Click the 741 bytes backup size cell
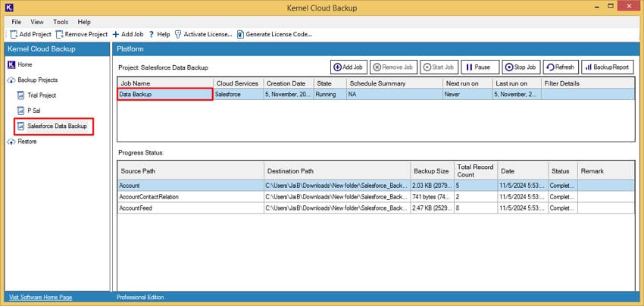 tap(432, 197)
